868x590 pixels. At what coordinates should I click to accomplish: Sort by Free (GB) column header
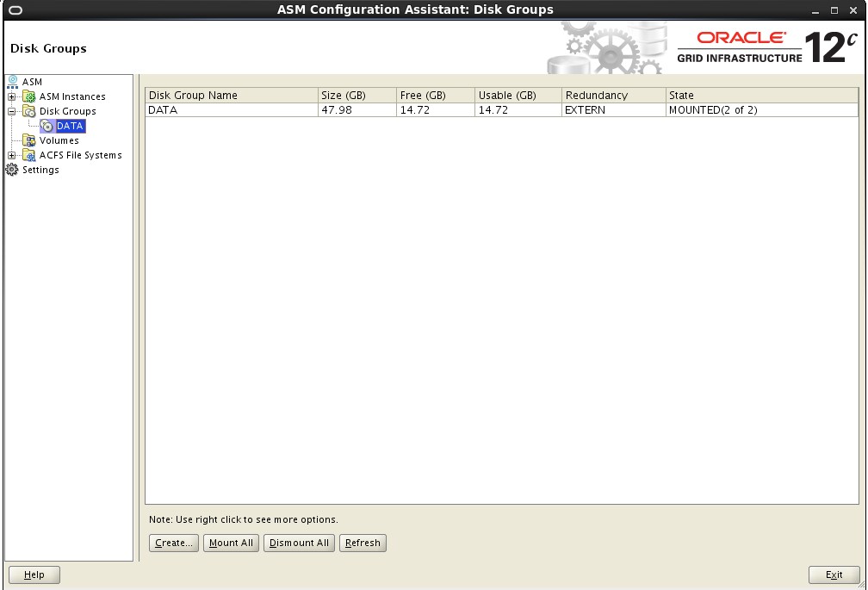click(436, 96)
